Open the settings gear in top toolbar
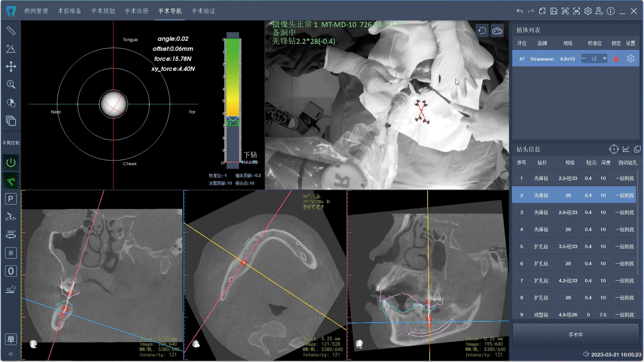The width and height of the screenshot is (644, 362). 588,11
